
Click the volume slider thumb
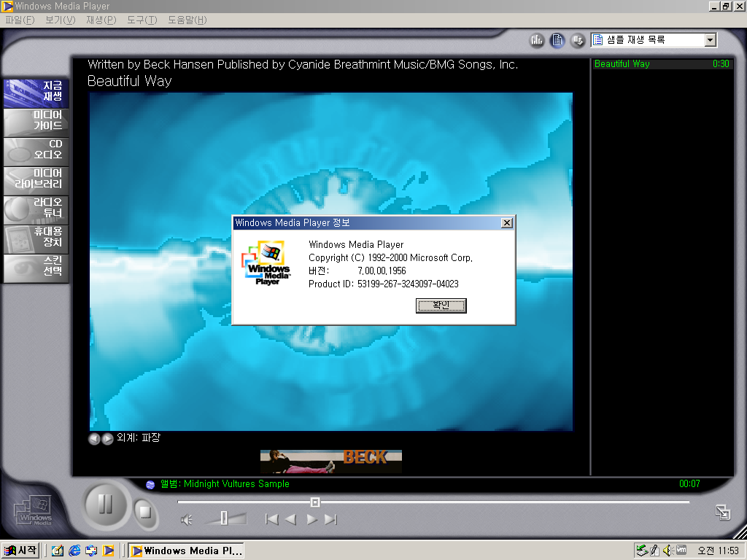[x=224, y=518]
